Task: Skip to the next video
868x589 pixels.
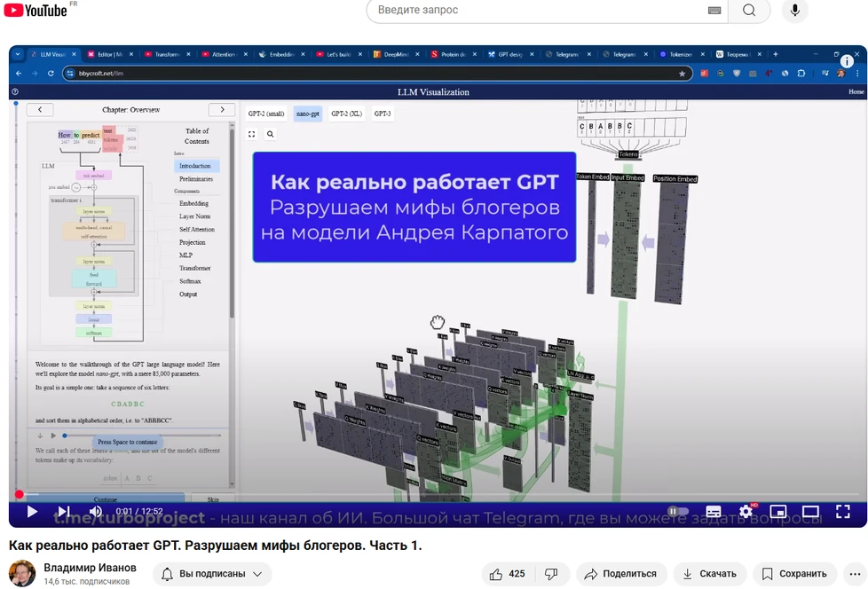Action: pyautogui.click(x=63, y=512)
